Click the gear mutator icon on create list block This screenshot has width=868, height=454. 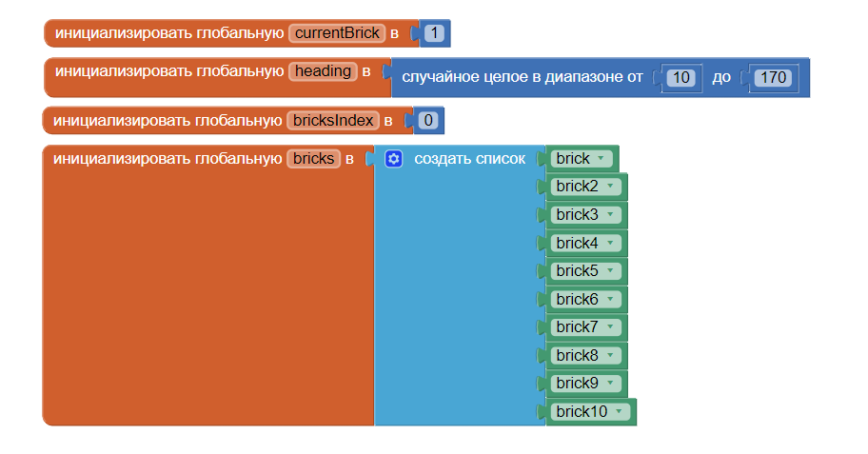tap(394, 159)
